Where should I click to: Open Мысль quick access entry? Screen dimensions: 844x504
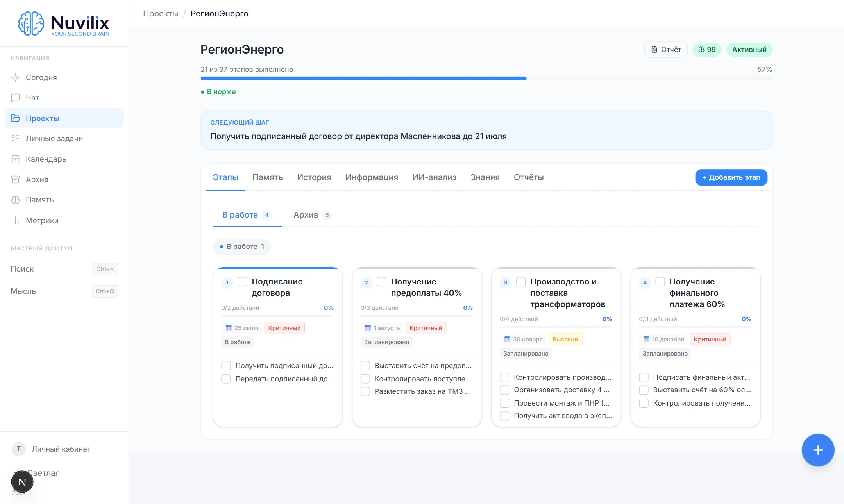[64, 291]
